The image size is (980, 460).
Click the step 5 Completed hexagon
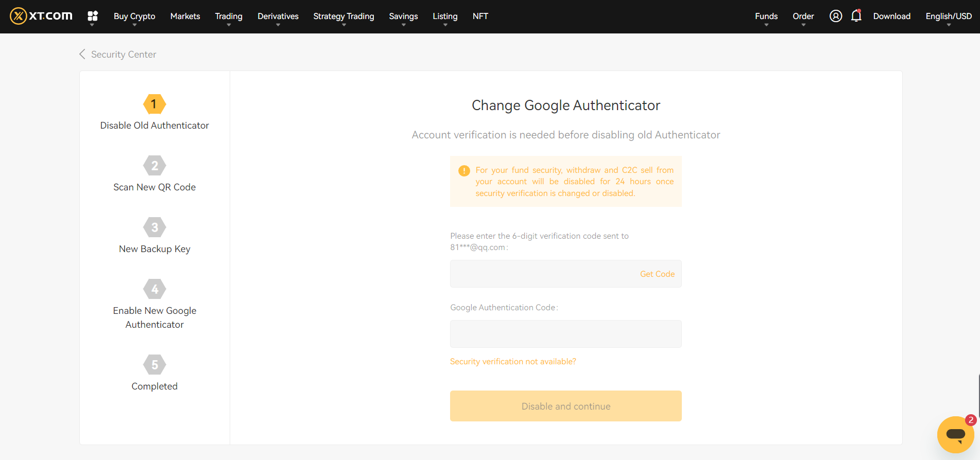click(154, 365)
